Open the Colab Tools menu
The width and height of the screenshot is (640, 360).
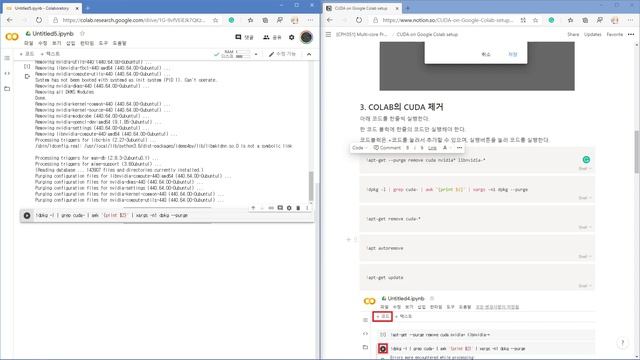point(103,43)
